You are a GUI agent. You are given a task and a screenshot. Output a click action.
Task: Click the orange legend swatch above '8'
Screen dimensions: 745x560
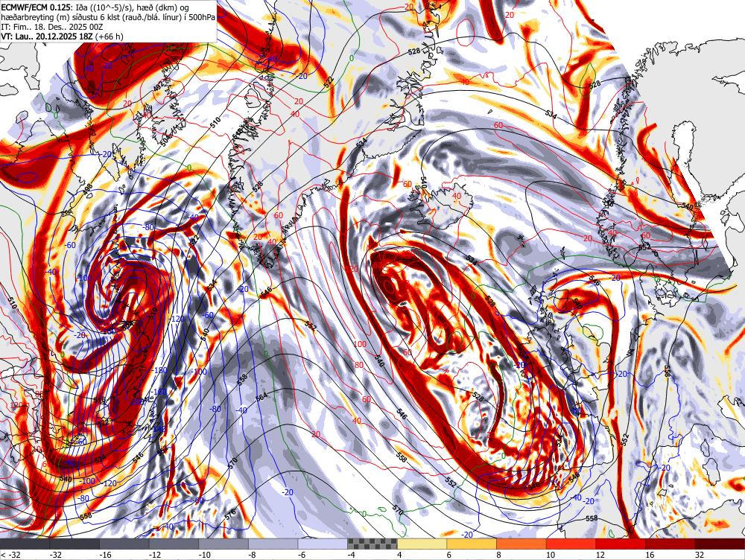(521, 544)
